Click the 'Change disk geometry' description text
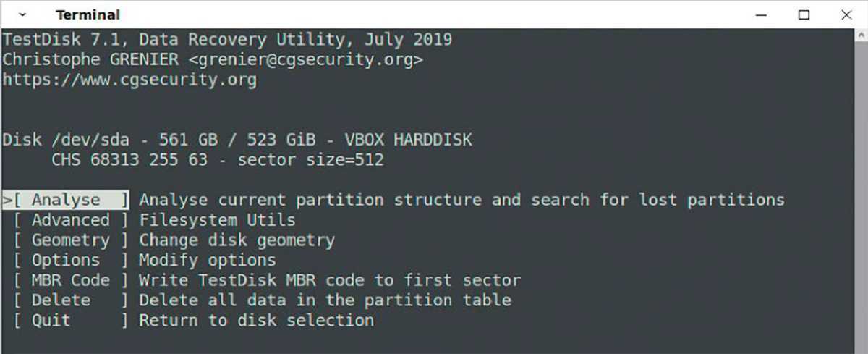Screen dimensions: 868x354 237,240
